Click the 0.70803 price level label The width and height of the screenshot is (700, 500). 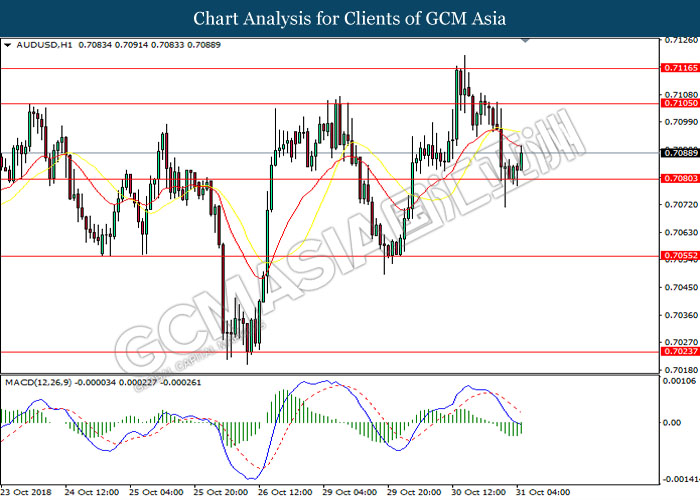point(680,179)
